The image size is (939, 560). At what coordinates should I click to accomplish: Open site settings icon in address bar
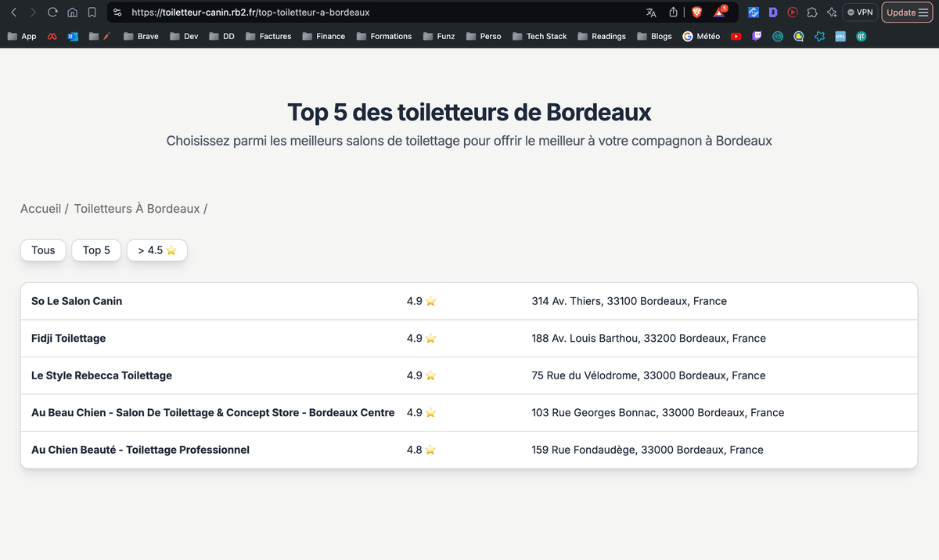pos(117,13)
